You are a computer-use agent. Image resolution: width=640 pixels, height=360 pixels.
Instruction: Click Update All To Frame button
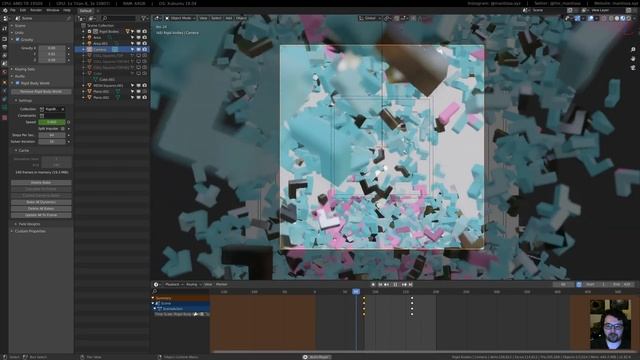pos(41,215)
